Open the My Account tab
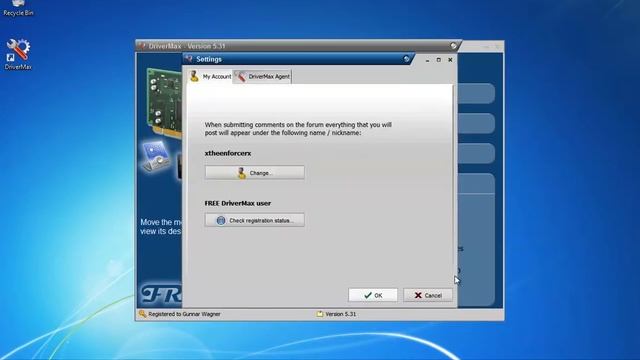Viewport: 640px width, 360px height. [x=210, y=76]
